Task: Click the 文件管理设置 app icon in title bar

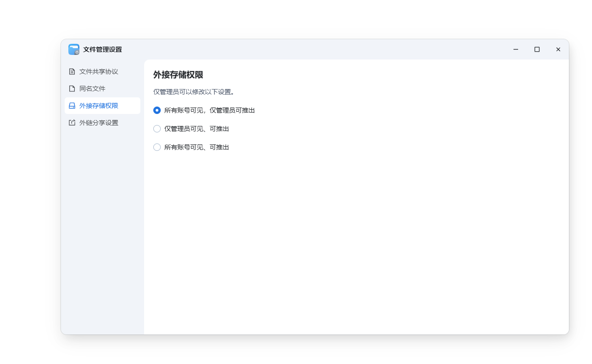Action: point(74,49)
